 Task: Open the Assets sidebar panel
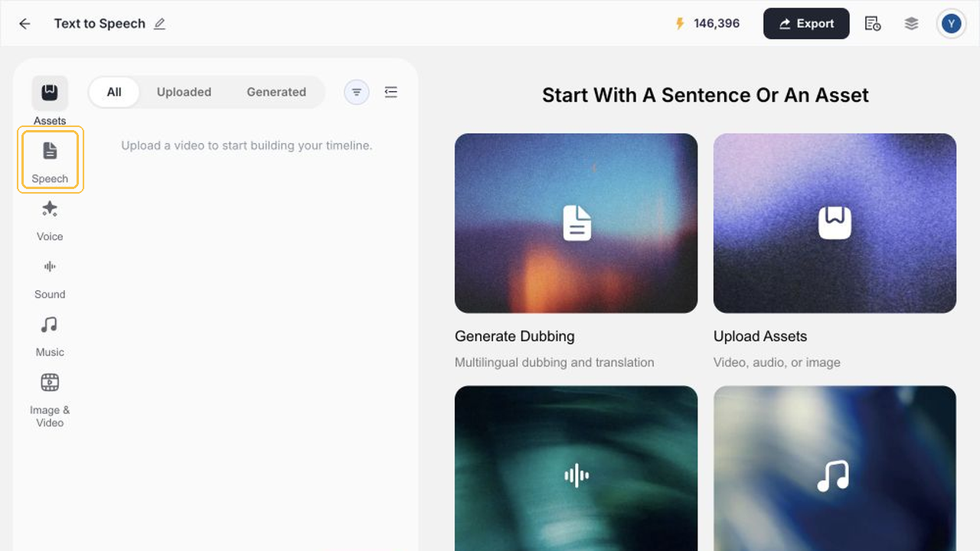pyautogui.click(x=50, y=101)
